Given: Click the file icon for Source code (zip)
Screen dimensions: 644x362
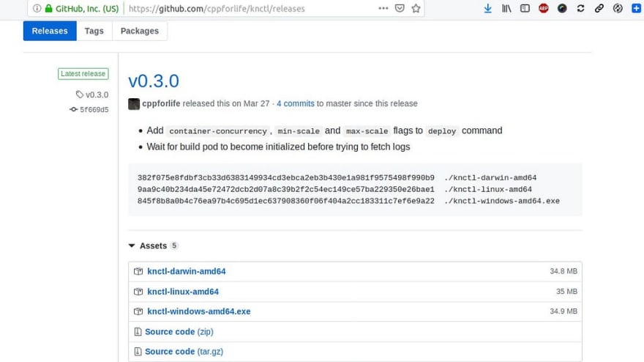Looking at the screenshot, I should (138, 331).
